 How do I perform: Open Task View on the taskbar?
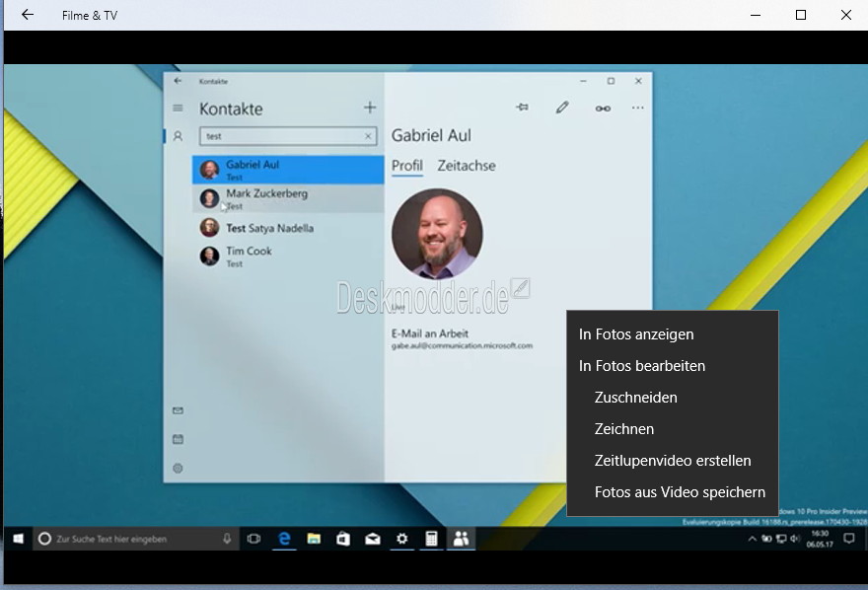click(253, 539)
